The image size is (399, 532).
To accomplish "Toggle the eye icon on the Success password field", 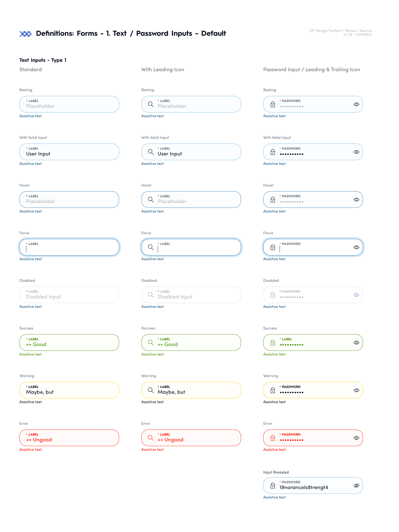I will [x=356, y=342].
